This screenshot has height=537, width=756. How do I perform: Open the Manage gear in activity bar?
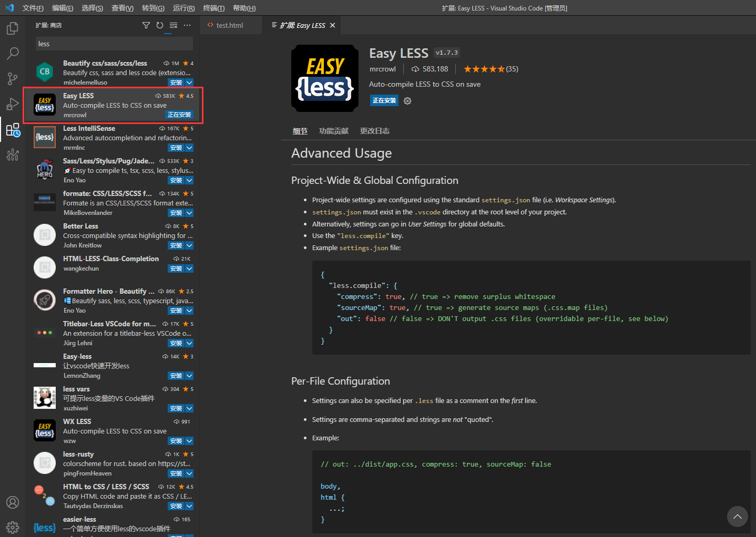pos(13,527)
